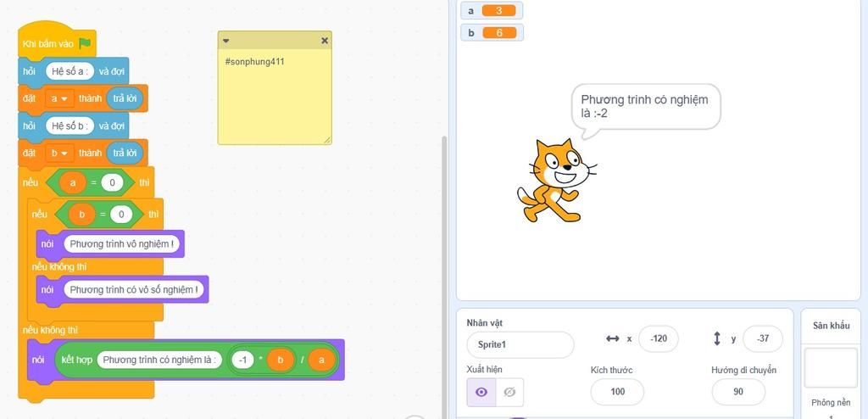Click the 'Sân khấu' stage label

click(831, 326)
